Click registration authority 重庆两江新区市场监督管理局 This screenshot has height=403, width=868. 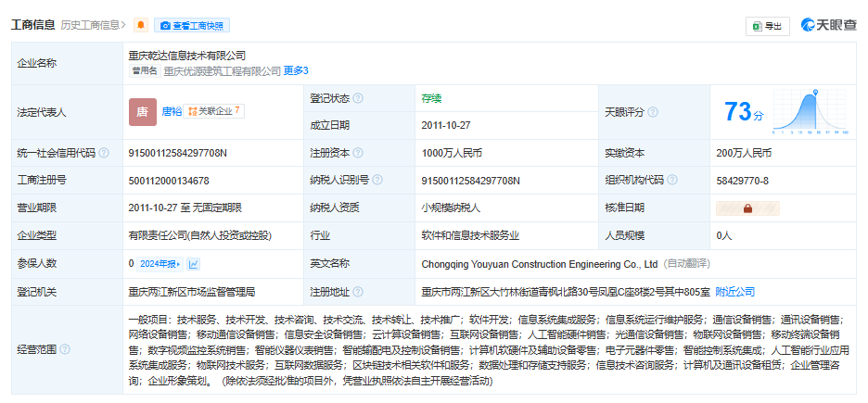pyautogui.click(x=192, y=292)
